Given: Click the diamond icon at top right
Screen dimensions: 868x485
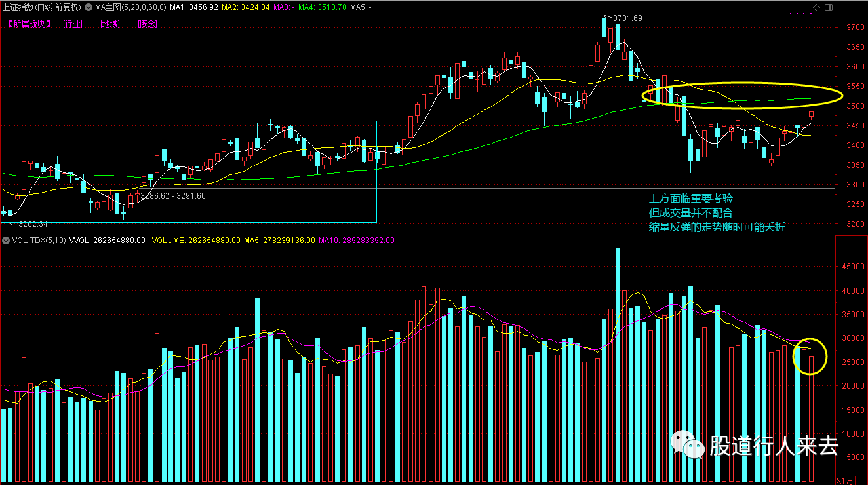Looking at the screenshot, I should point(816,7).
